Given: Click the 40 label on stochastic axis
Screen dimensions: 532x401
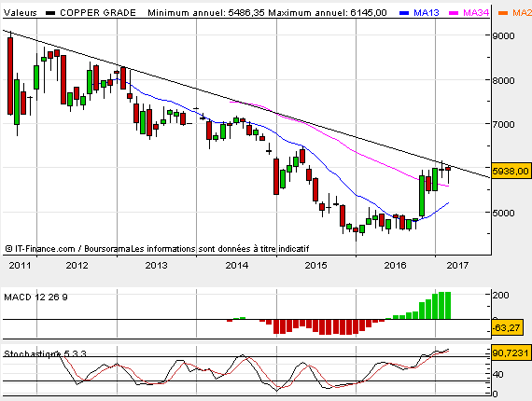Looking at the screenshot, I should (x=497, y=375).
